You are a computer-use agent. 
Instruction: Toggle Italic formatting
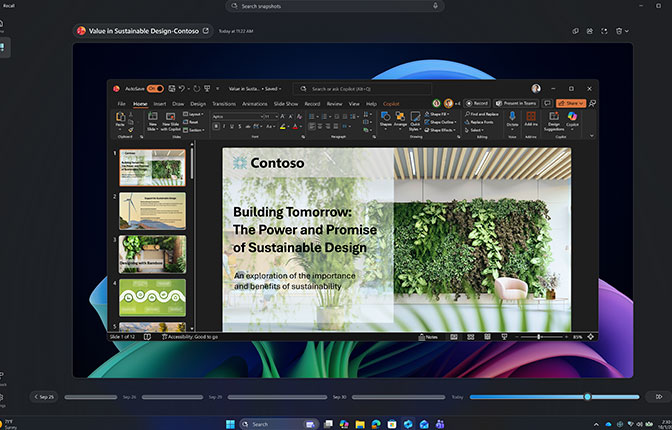click(224, 126)
